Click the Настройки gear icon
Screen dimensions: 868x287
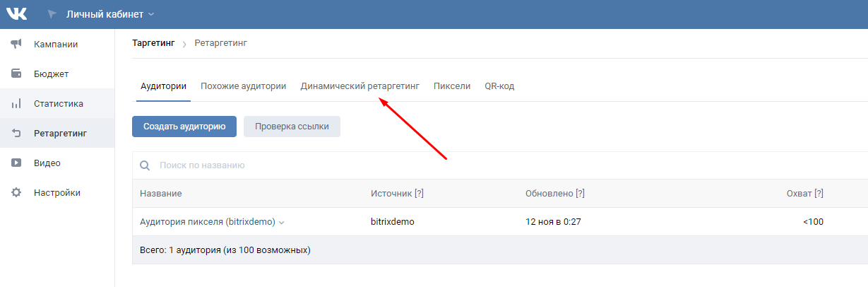(16, 192)
